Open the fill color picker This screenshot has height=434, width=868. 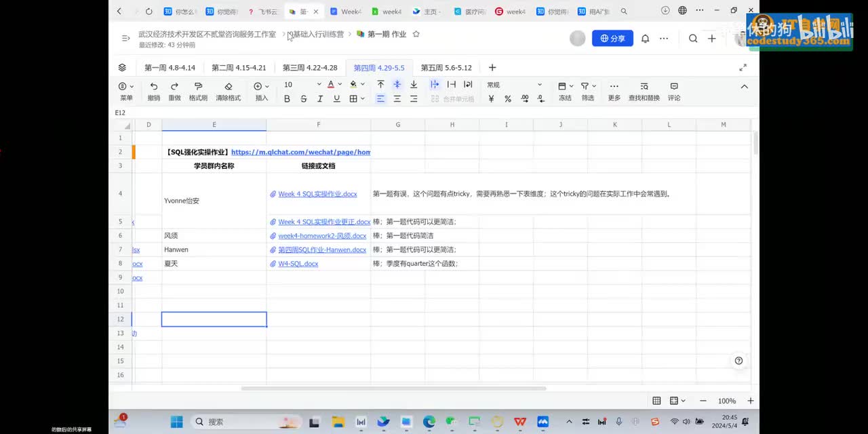(x=357, y=85)
